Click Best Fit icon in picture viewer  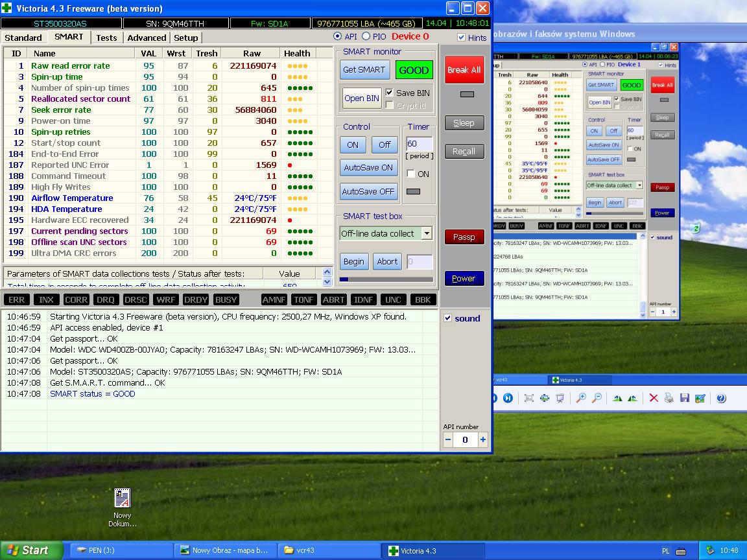click(529, 398)
